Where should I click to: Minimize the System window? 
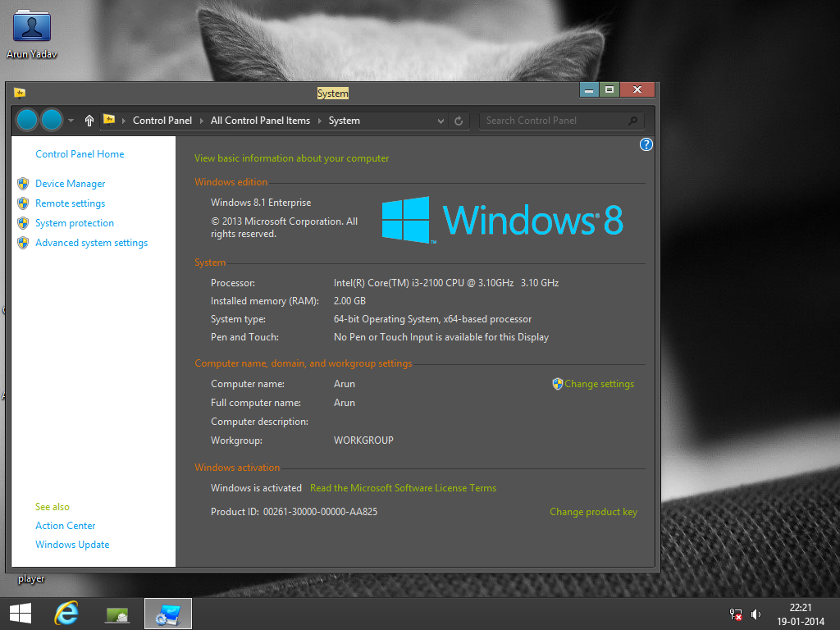[589, 90]
